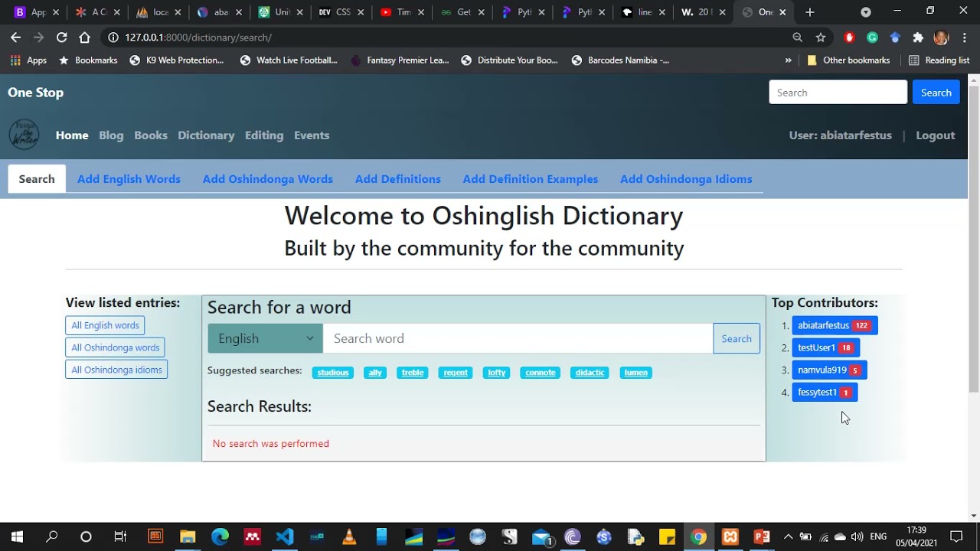The width and height of the screenshot is (980, 551).
Task: Open the Add Definition Examples tab
Action: [531, 179]
